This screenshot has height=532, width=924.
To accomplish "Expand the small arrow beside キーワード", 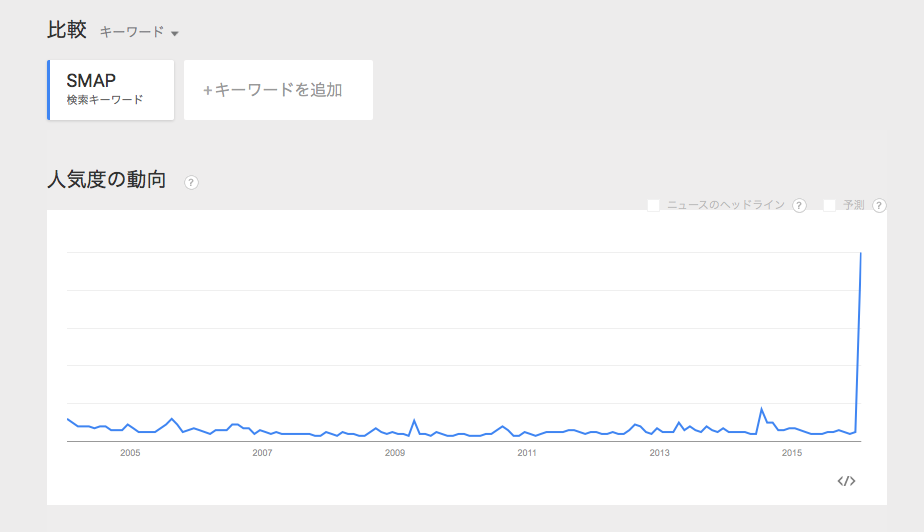I will 174,34.
